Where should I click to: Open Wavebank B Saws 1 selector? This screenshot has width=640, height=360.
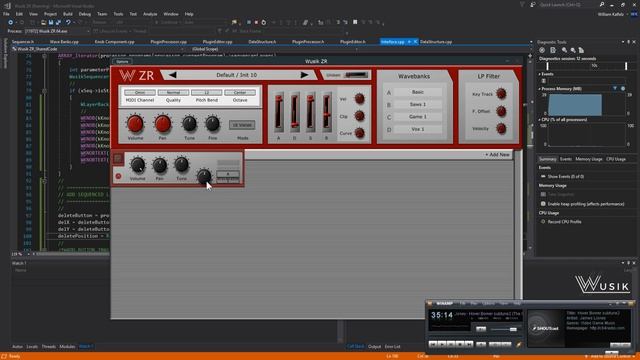[x=418, y=104]
